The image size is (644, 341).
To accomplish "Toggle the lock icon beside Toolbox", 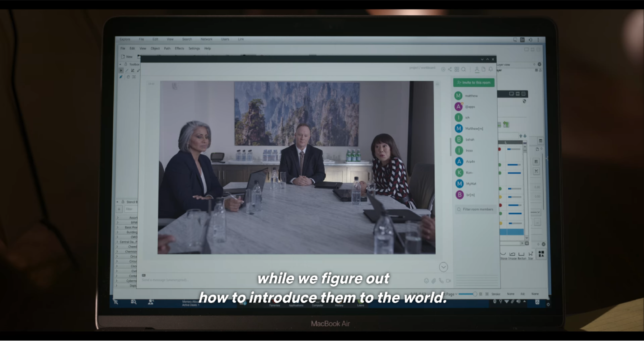I will point(126,64).
